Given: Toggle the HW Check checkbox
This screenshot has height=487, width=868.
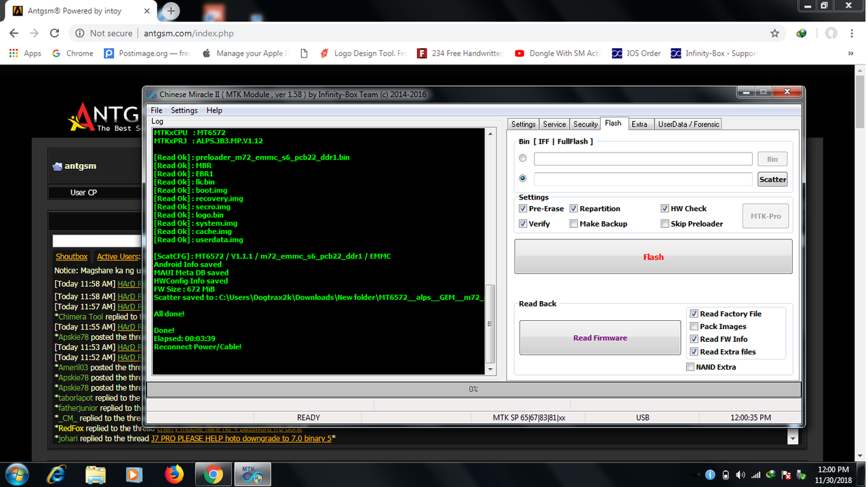Looking at the screenshot, I should [665, 208].
